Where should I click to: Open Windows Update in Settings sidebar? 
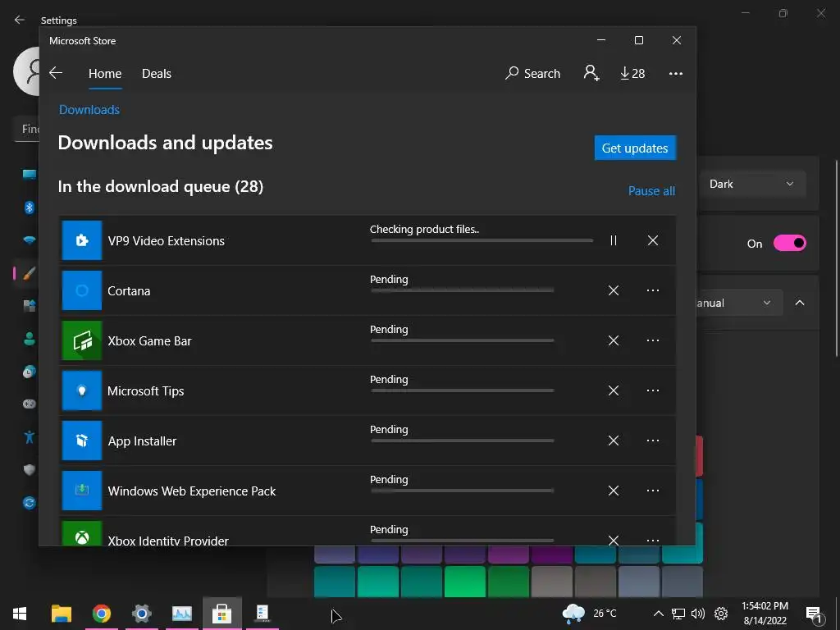pos(30,503)
